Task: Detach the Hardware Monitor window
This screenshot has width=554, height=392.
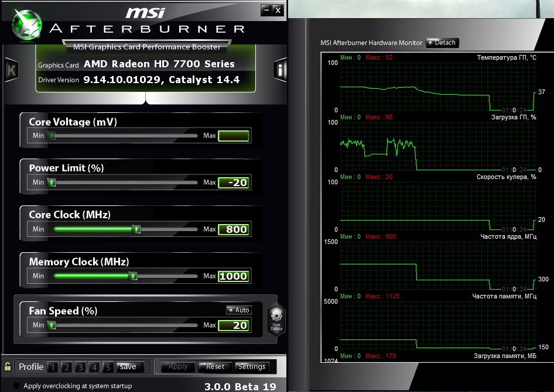Action: click(x=442, y=43)
